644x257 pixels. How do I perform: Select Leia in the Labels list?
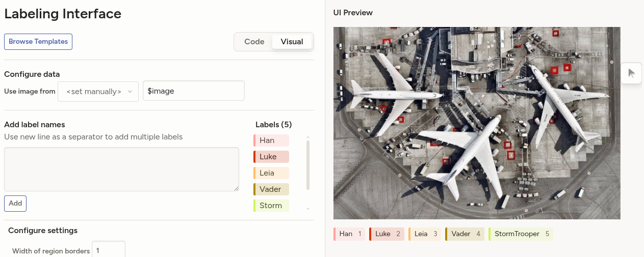(271, 173)
